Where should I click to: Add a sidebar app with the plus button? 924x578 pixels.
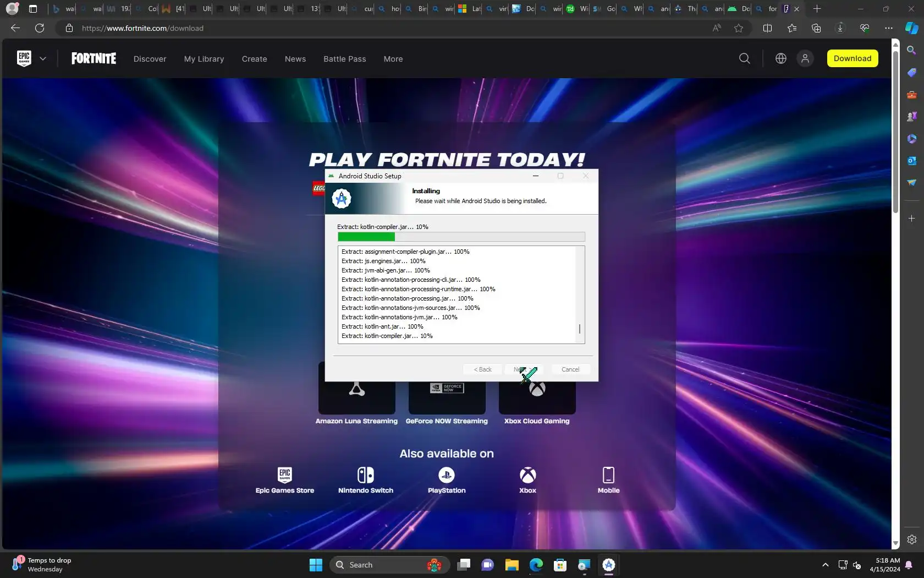click(x=911, y=219)
